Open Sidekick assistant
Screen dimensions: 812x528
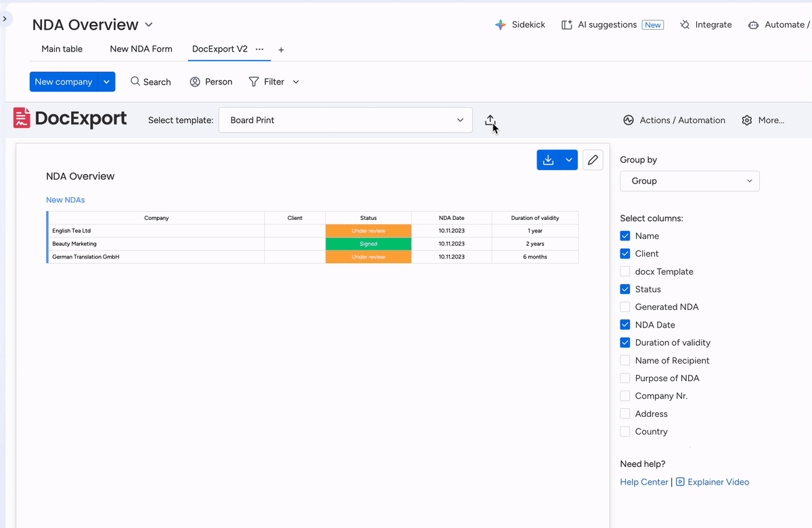pyautogui.click(x=520, y=25)
